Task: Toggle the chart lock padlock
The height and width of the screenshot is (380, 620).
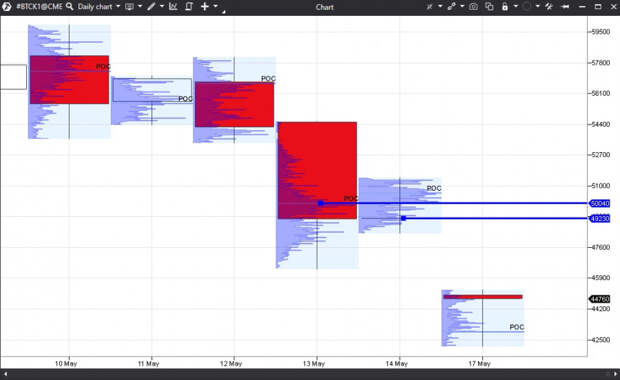Action: coord(505,6)
